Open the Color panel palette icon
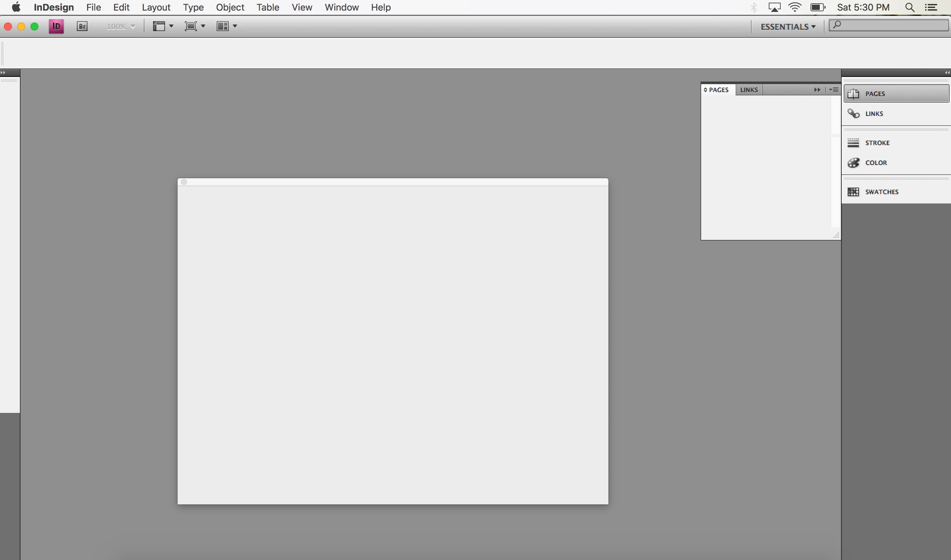This screenshot has width=951, height=560. point(853,163)
